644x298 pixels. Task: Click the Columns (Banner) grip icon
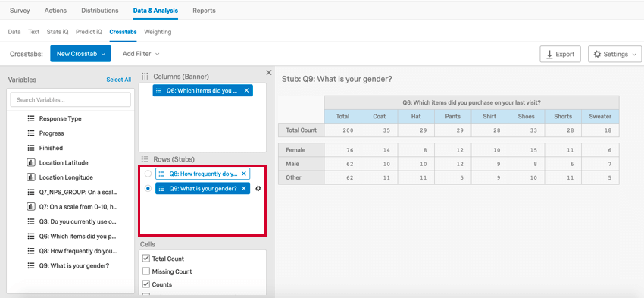(x=145, y=77)
